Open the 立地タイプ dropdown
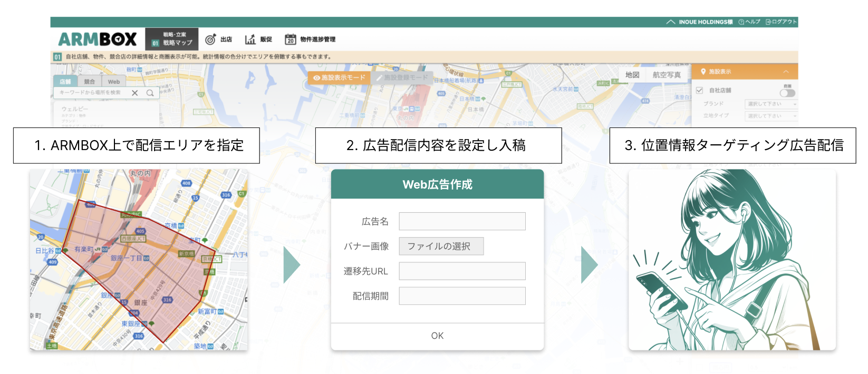 (771, 116)
